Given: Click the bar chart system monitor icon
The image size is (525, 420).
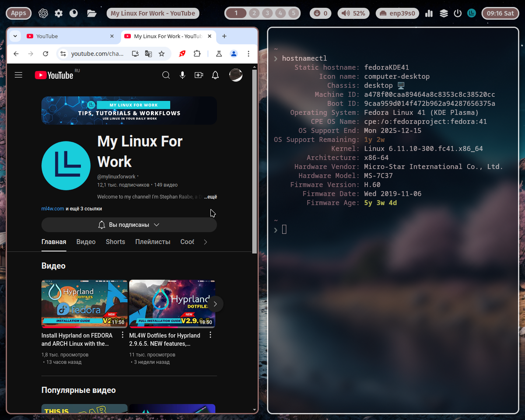Looking at the screenshot, I should pyautogui.click(x=429, y=13).
